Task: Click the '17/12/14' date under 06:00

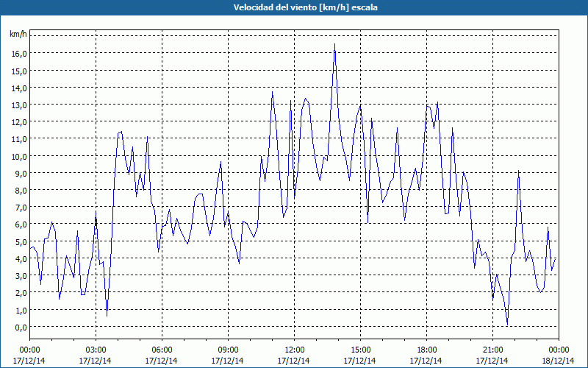Action: click(x=161, y=361)
